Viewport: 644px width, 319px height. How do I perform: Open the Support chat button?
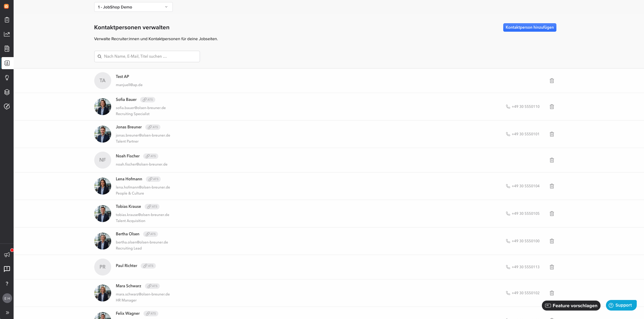point(621,305)
